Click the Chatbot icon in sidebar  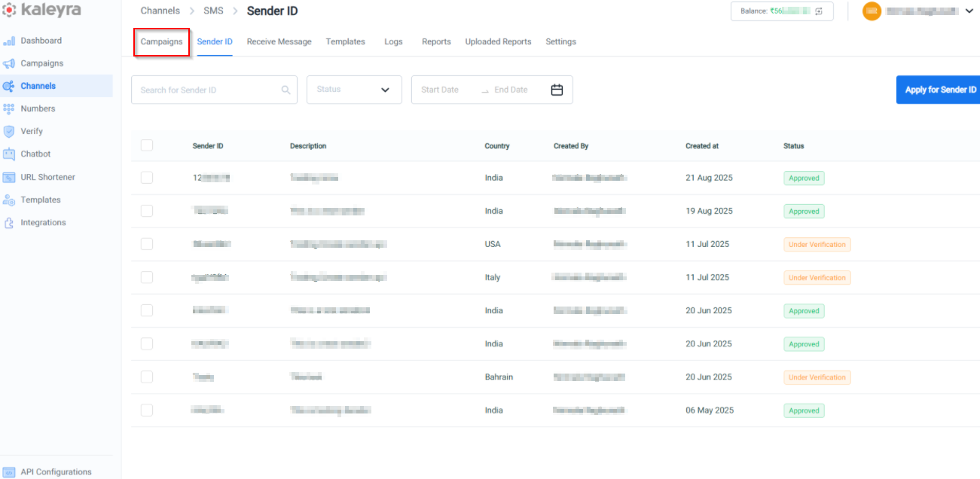click(x=9, y=154)
